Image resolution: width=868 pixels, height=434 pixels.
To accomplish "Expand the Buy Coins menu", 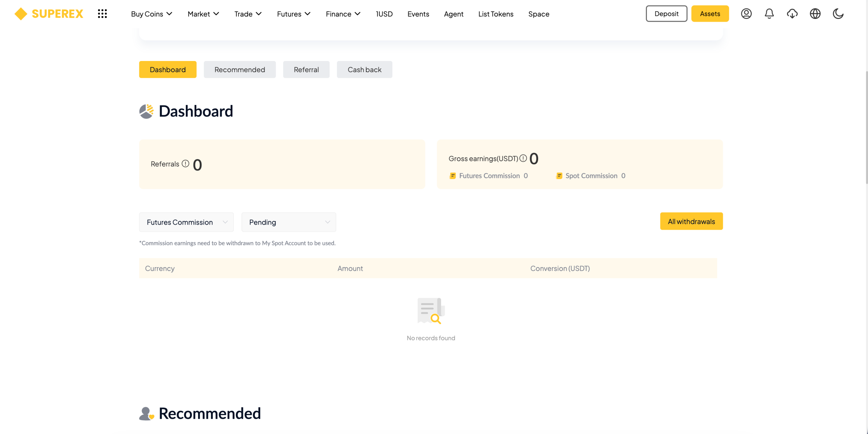I will [152, 14].
